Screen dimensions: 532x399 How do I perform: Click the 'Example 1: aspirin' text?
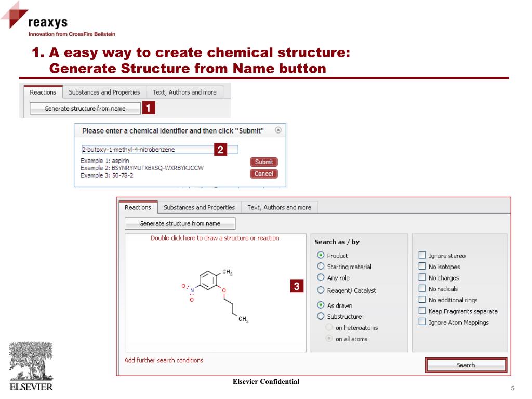[x=105, y=161]
